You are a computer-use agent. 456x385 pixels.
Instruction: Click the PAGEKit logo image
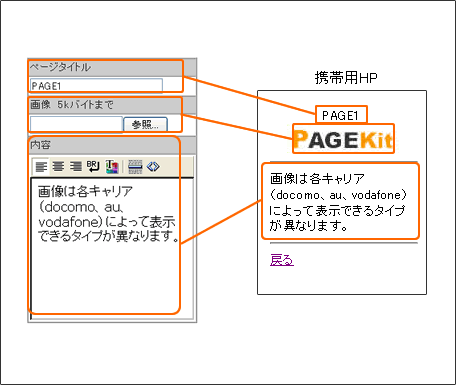(343, 139)
